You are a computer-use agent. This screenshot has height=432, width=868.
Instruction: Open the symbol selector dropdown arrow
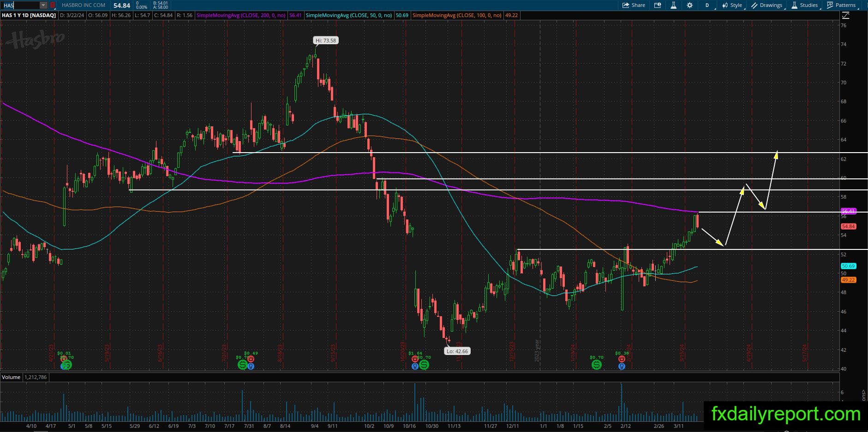(43, 5)
